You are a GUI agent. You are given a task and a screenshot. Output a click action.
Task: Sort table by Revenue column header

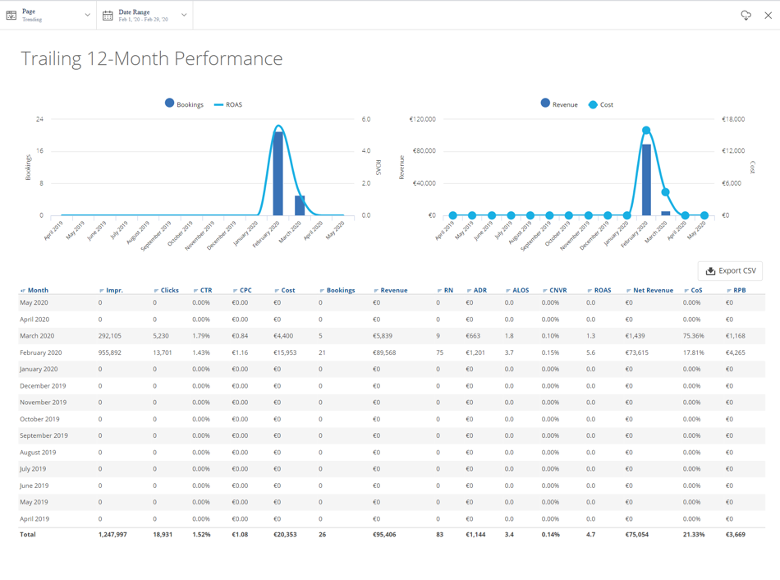(x=390, y=290)
